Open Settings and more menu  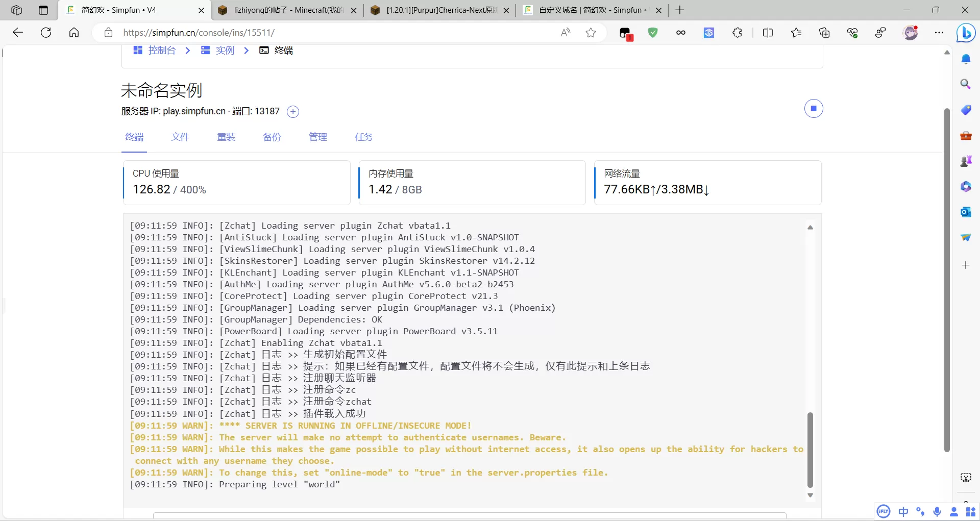coord(939,33)
